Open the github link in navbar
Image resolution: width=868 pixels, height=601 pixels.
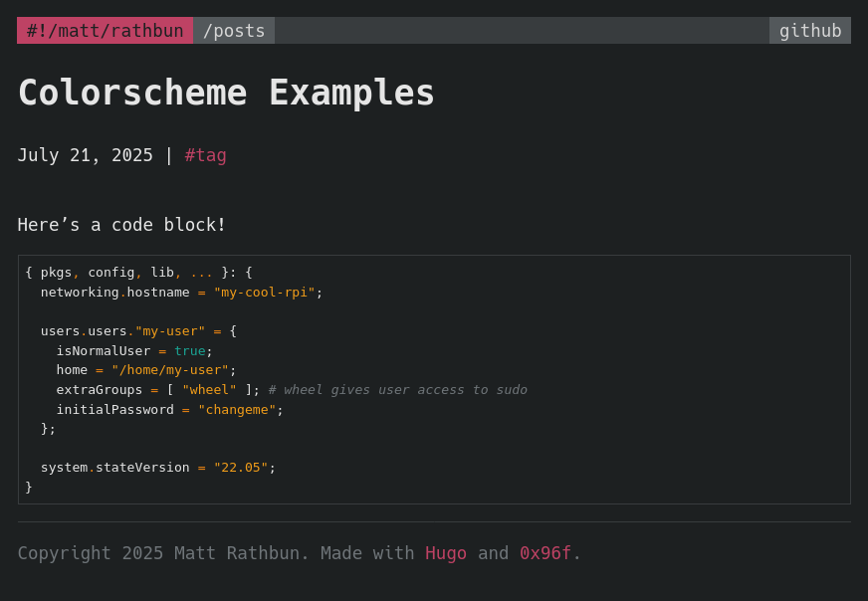click(809, 31)
